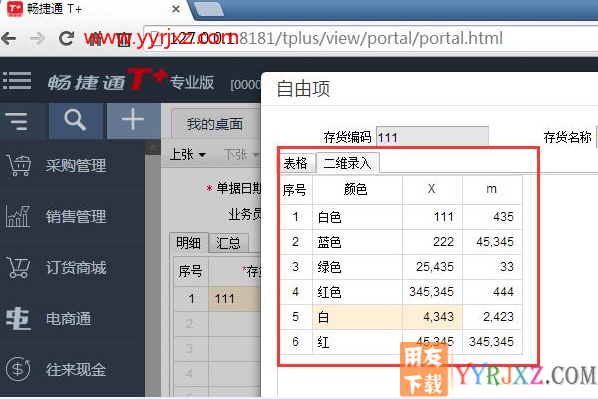Select 采购管理 menu label
This screenshot has height=399, width=598.
[x=76, y=166]
